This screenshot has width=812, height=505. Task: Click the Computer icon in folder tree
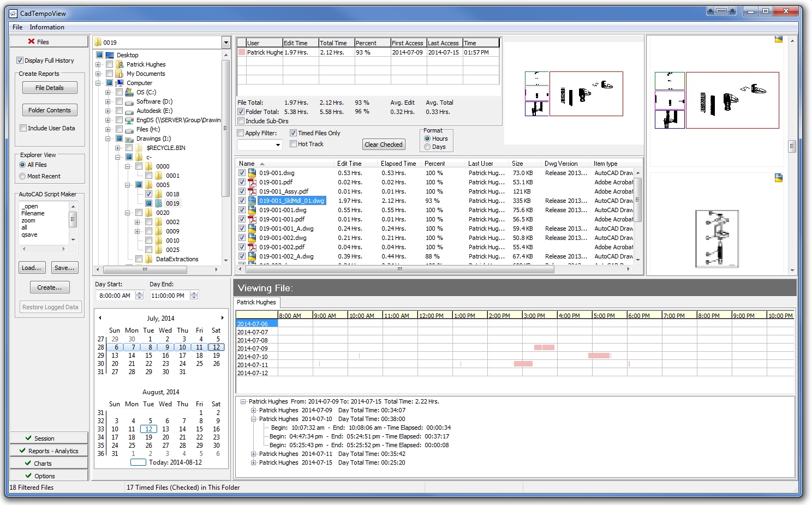[120, 83]
